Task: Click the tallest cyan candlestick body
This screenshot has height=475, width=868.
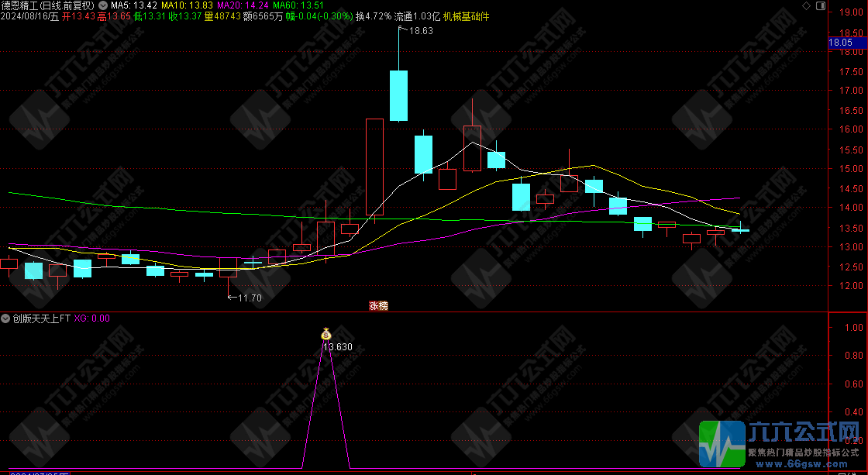Action: pyautogui.click(x=398, y=95)
